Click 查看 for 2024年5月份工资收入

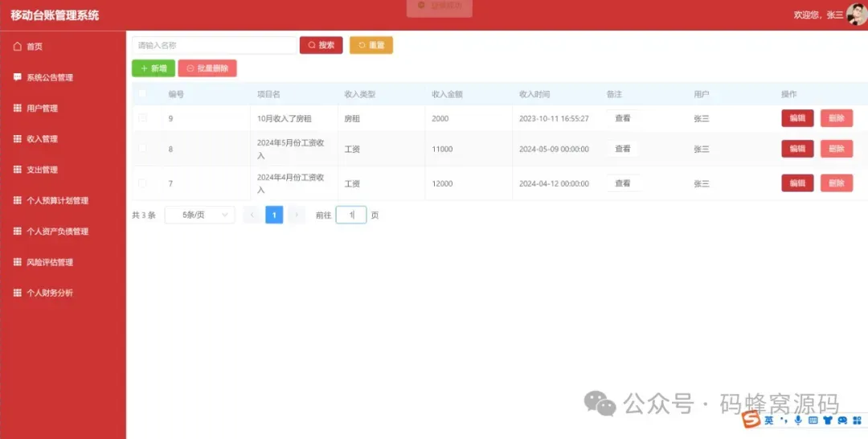pyautogui.click(x=623, y=149)
